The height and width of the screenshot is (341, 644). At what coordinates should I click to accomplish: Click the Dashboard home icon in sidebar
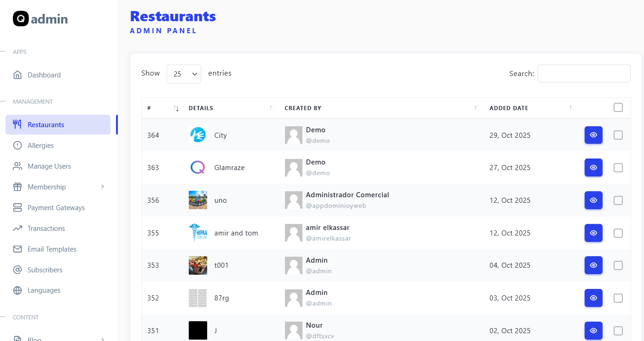(x=17, y=75)
